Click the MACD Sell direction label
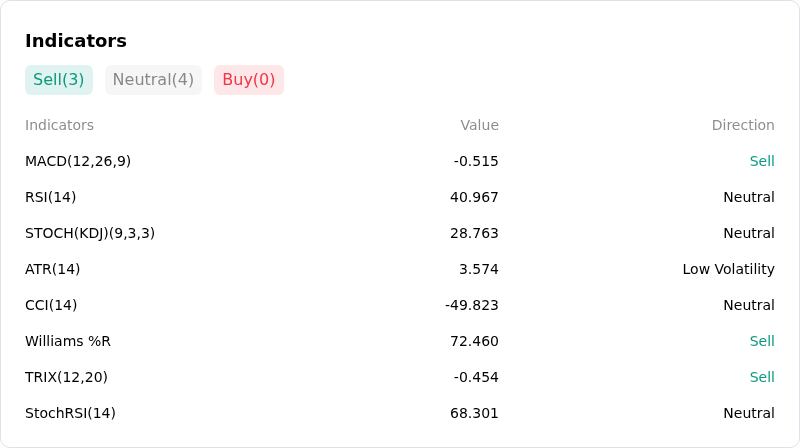Screen dimensions: 800x448 click(762, 161)
